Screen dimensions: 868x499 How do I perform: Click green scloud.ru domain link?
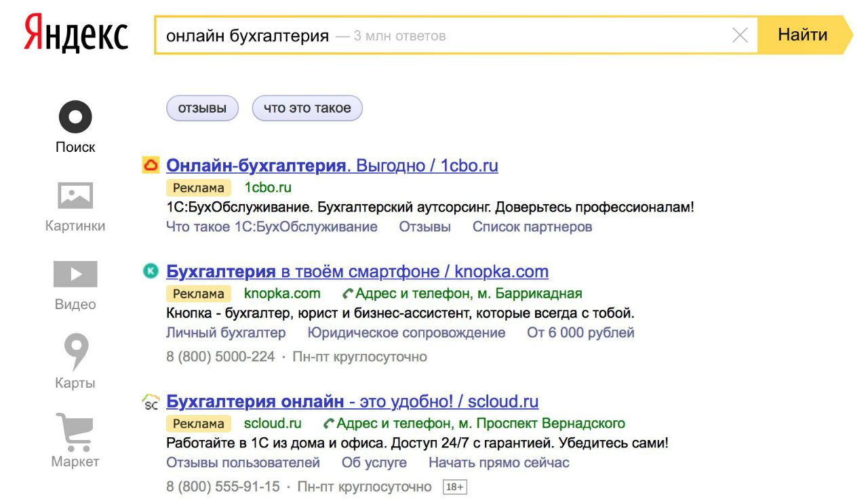click(x=273, y=424)
